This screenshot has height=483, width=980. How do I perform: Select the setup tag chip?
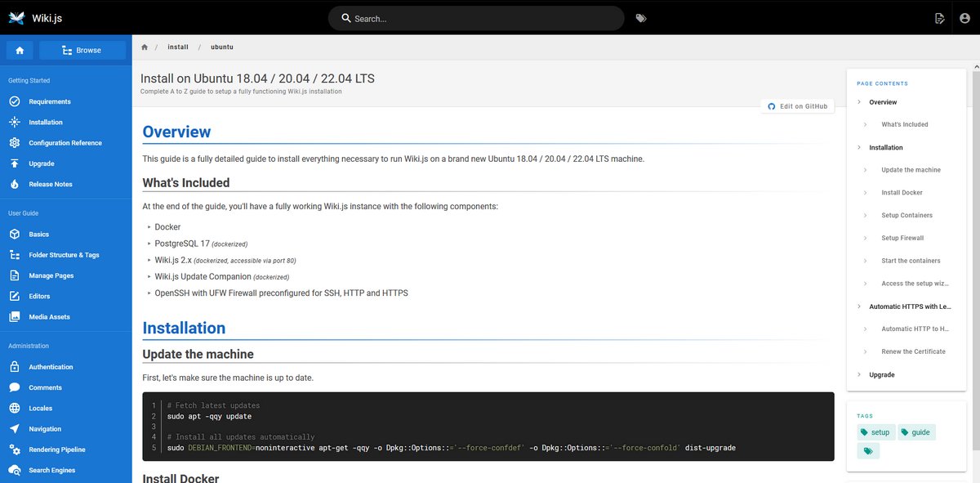tap(875, 432)
